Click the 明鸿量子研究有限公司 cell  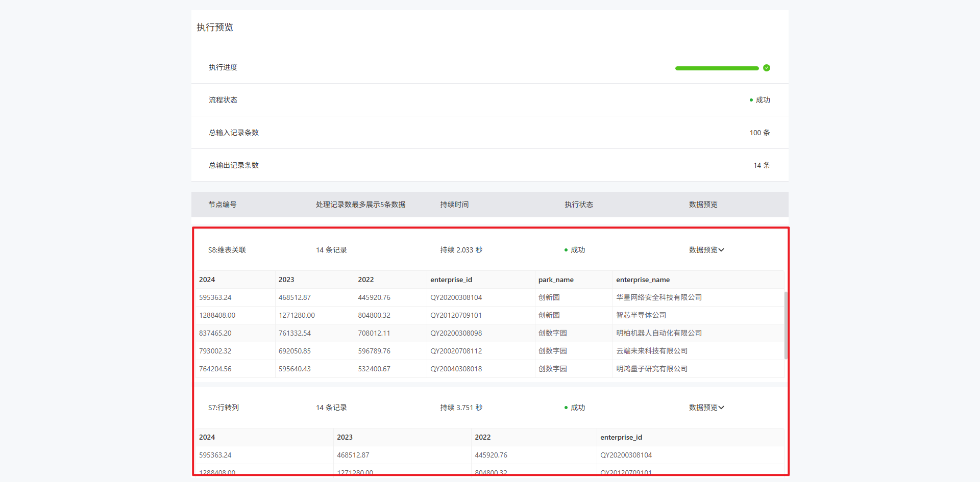[651, 369]
